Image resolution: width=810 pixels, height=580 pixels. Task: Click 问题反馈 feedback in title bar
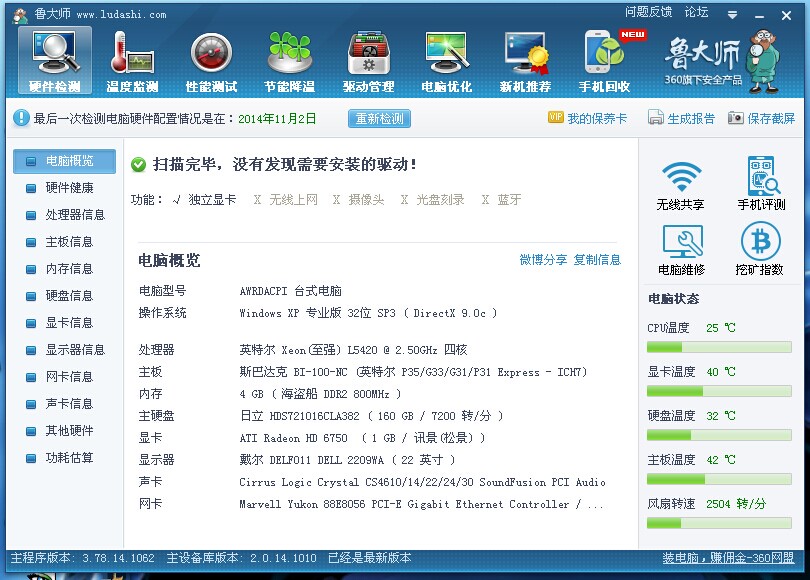[648, 12]
